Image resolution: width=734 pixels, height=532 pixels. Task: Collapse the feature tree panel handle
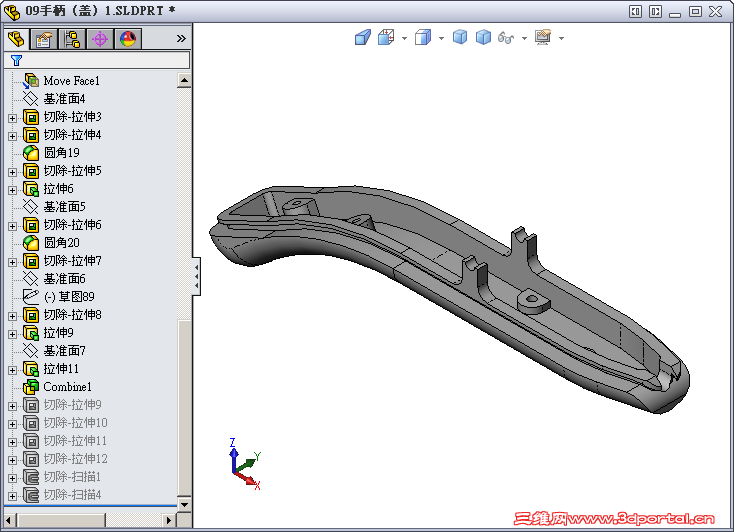coord(197,276)
